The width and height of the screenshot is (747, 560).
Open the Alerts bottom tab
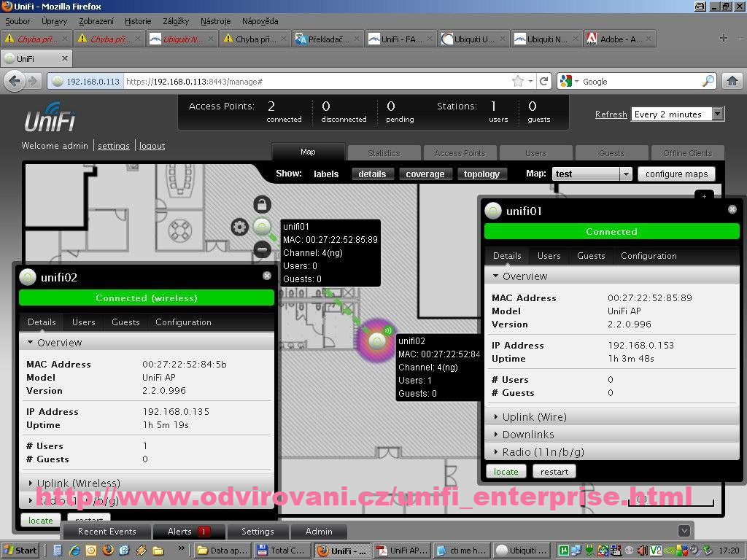point(188,532)
